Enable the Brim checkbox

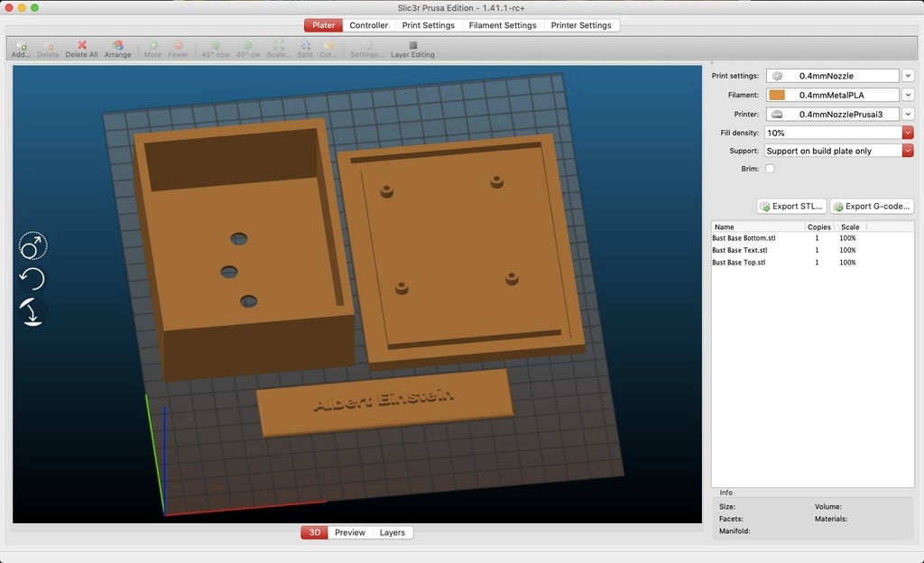click(x=770, y=169)
